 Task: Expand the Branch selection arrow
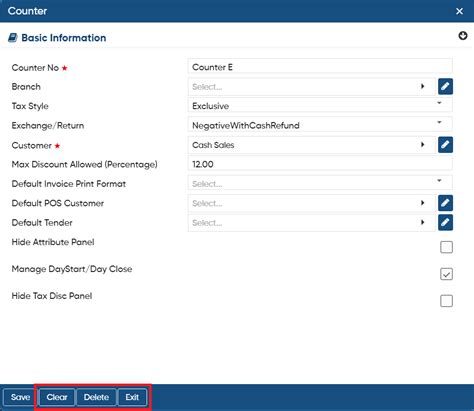click(423, 86)
